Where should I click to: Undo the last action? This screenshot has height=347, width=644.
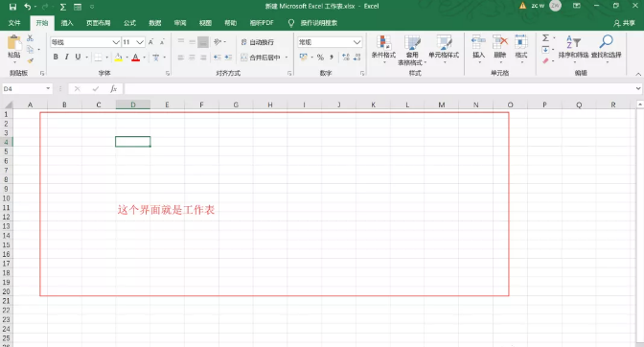[27, 7]
